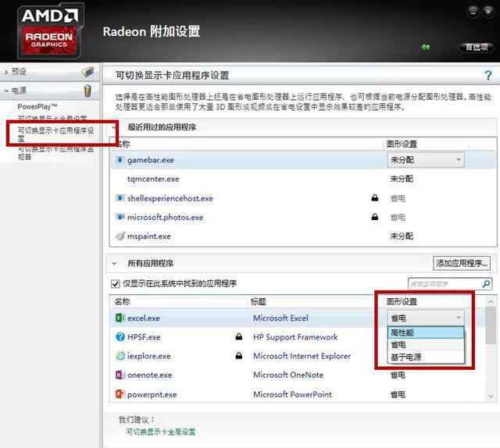Click the 省电 value for powerpnt.exe
This screenshot has height=448, width=500.
click(x=398, y=394)
